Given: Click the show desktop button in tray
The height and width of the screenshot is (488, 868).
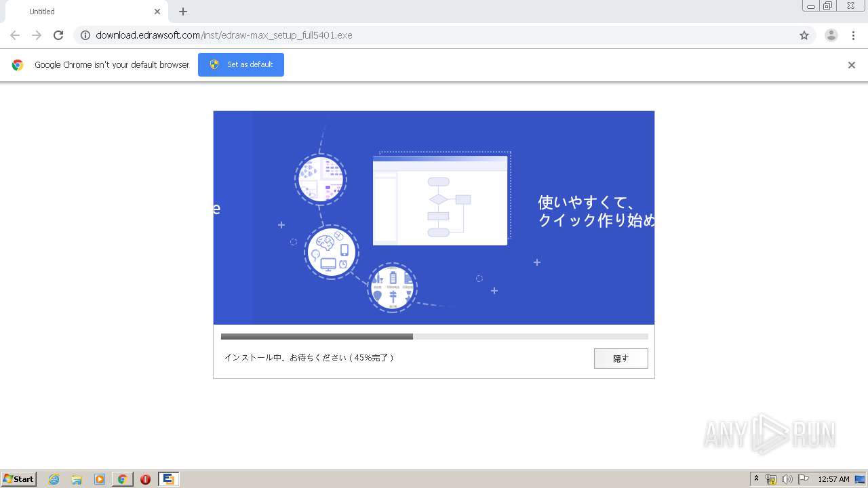Looking at the screenshot, I should [861, 479].
